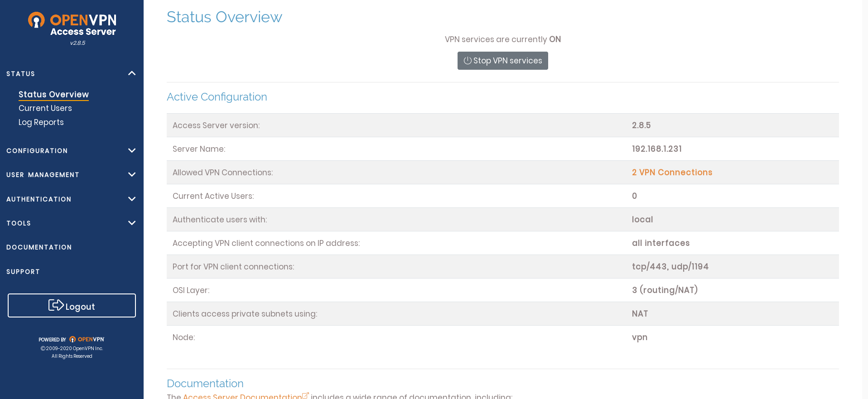Open Status Overview in the sidebar
This screenshot has height=399, width=868.
pyautogui.click(x=53, y=94)
